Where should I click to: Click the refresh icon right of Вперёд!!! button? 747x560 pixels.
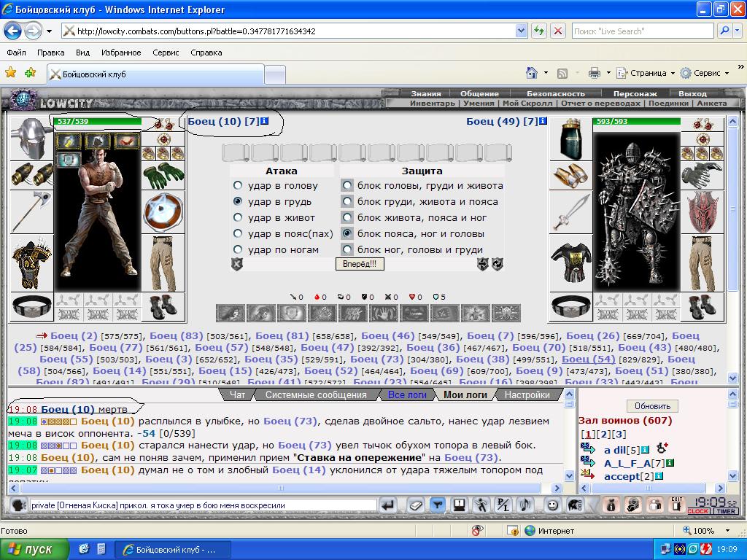[x=498, y=264]
